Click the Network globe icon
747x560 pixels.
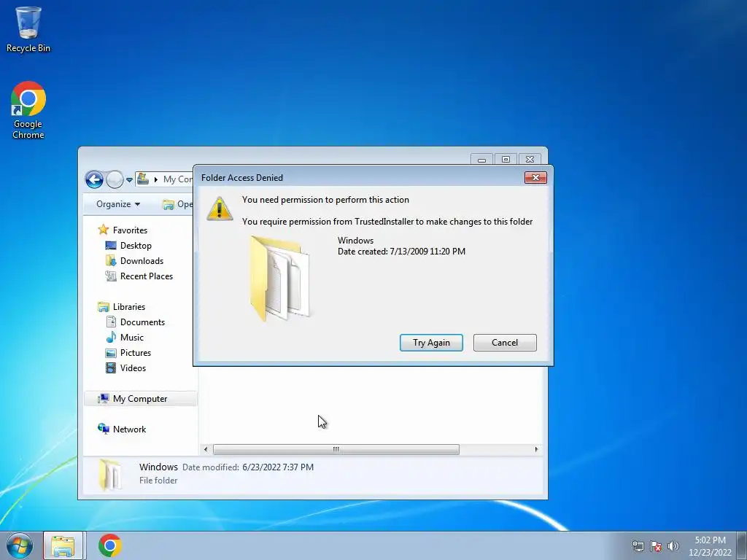(103, 429)
